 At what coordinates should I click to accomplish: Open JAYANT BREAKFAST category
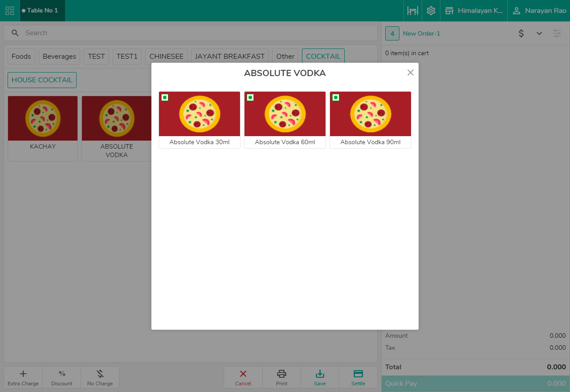tap(230, 57)
